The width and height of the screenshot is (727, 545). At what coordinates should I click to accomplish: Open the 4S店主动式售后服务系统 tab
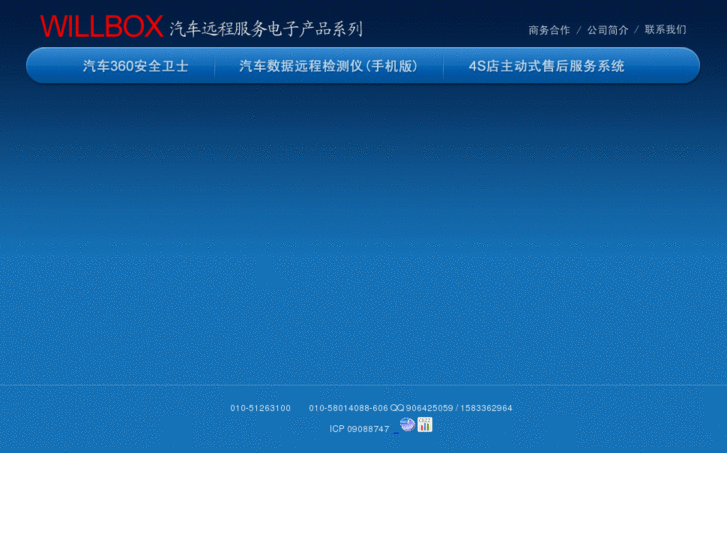click(x=547, y=66)
